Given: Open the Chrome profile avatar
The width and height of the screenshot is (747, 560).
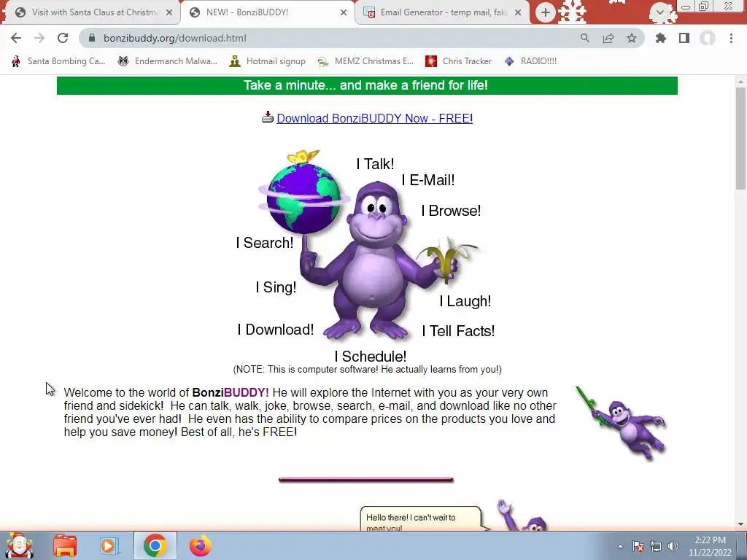Looking at the screenshot, I should coord(708,38).
